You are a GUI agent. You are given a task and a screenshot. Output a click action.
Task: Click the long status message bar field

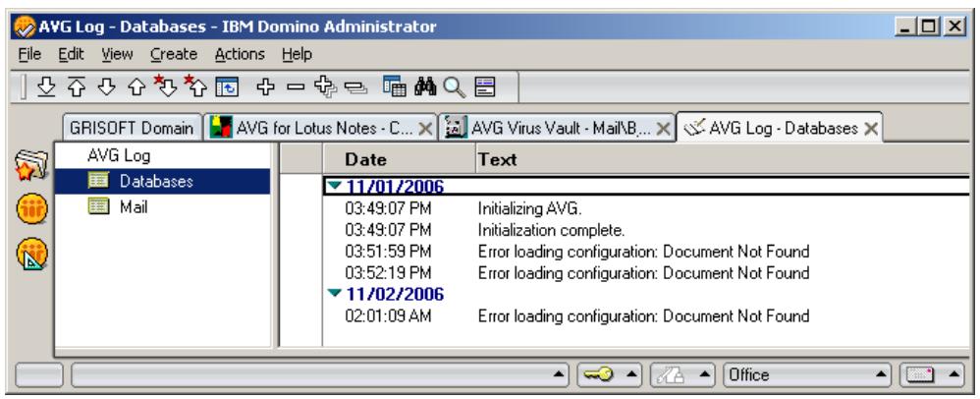tap(320, 374)
